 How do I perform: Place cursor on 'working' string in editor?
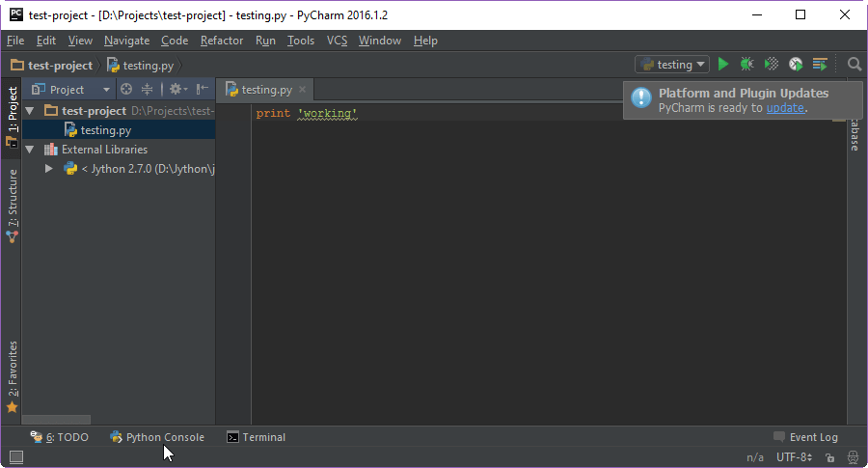pos(327,113)
